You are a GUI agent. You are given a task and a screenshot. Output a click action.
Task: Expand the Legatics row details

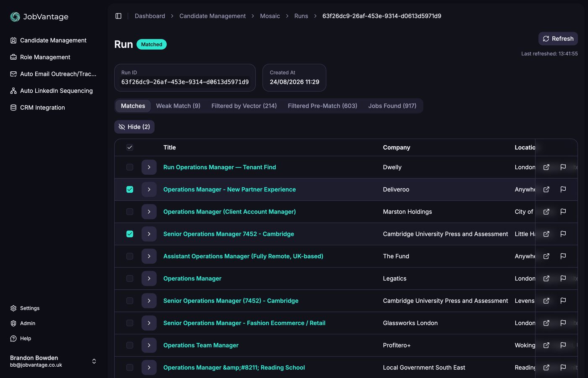[x=149, y=278]
